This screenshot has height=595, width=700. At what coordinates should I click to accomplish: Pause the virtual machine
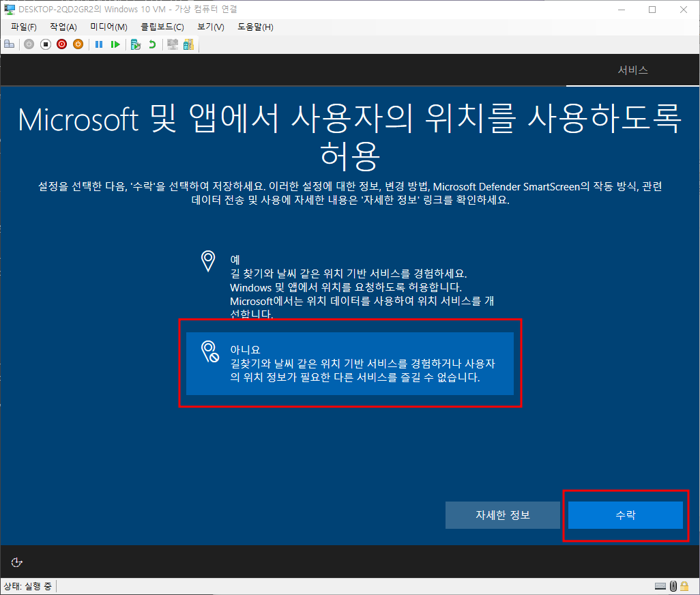pyautogui.click(x=99, y=44)
